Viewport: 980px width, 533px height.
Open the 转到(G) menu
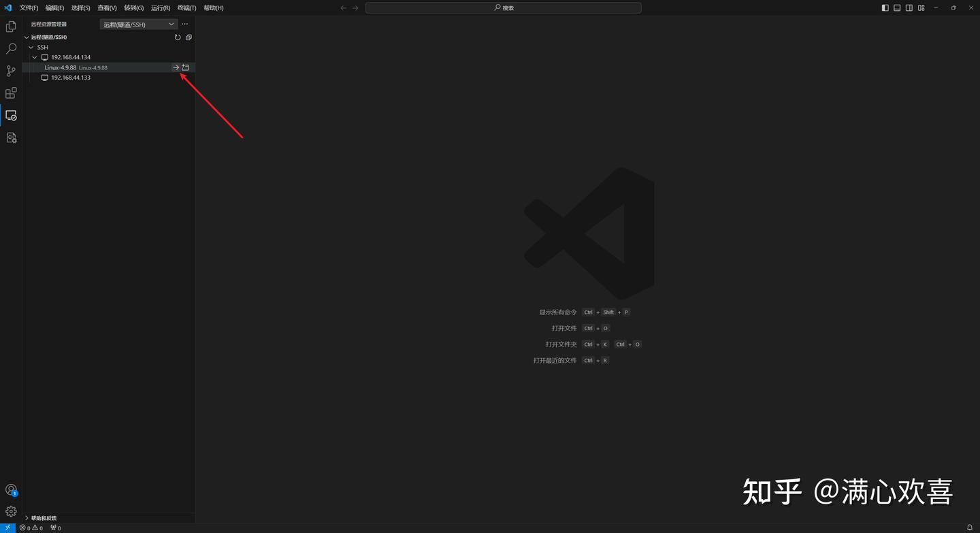pos(133,8)
